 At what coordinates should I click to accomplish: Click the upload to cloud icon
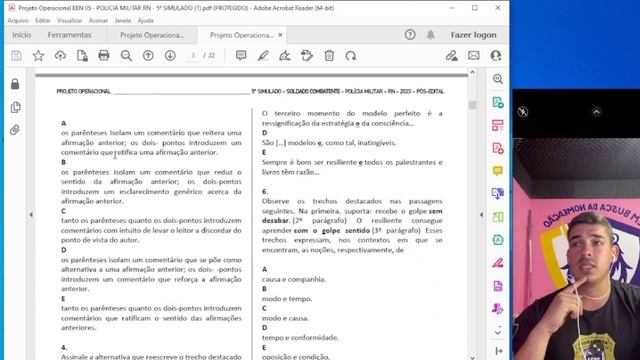pos(60,56)
